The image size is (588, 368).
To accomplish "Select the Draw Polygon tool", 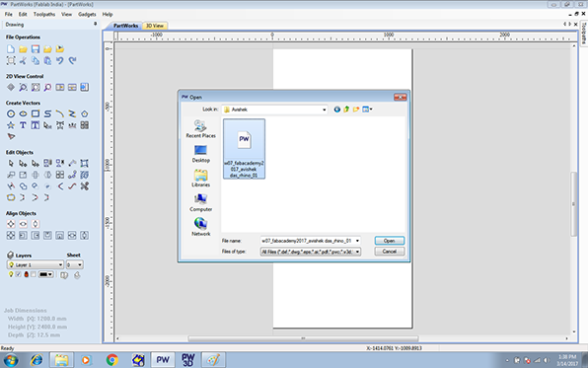I will 85,113.
